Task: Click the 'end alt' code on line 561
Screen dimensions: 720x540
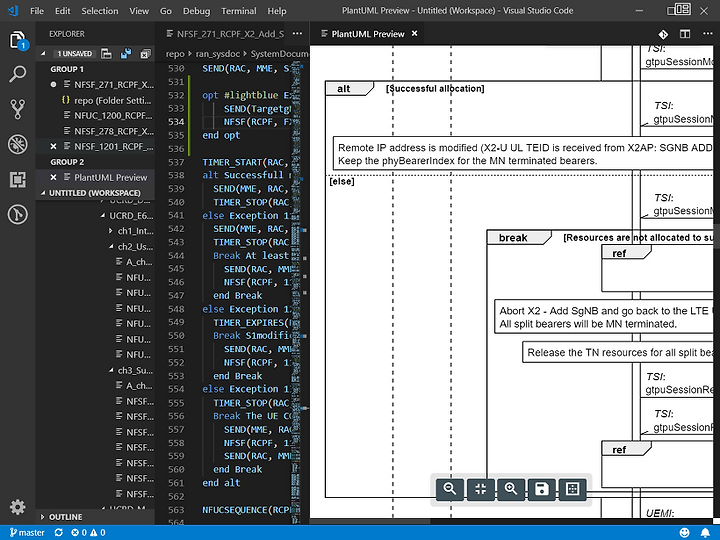Action: pyautogui.click(x=221, y=483)
